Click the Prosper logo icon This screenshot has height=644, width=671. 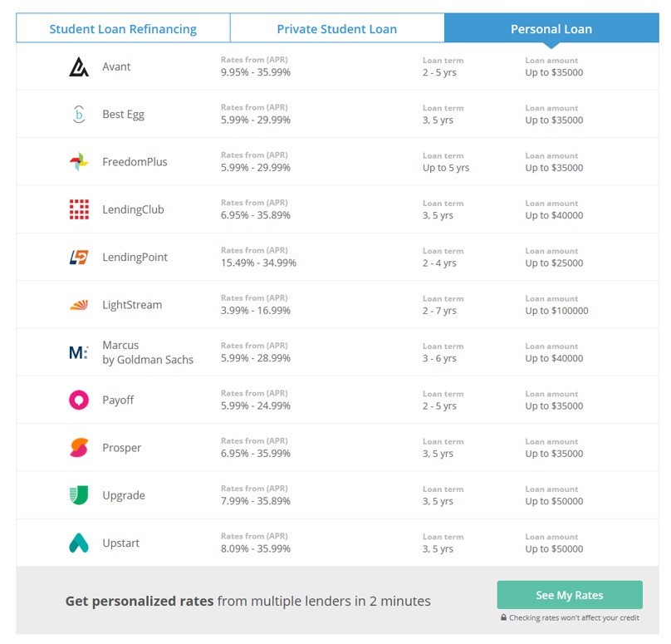click(79, 448)
